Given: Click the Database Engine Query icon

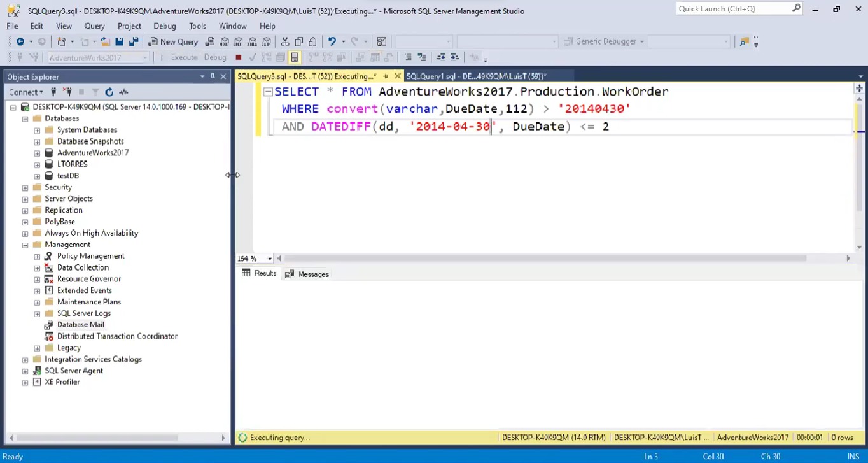Looking at the screenshot, I should pyautogui.click(x=209, y=41).
